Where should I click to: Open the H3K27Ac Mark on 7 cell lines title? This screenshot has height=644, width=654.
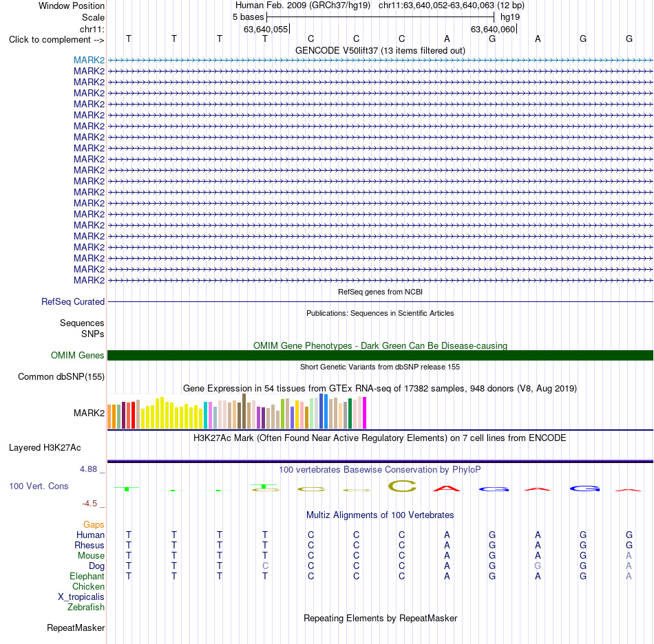pyautogui.click(x=380, y=438)
